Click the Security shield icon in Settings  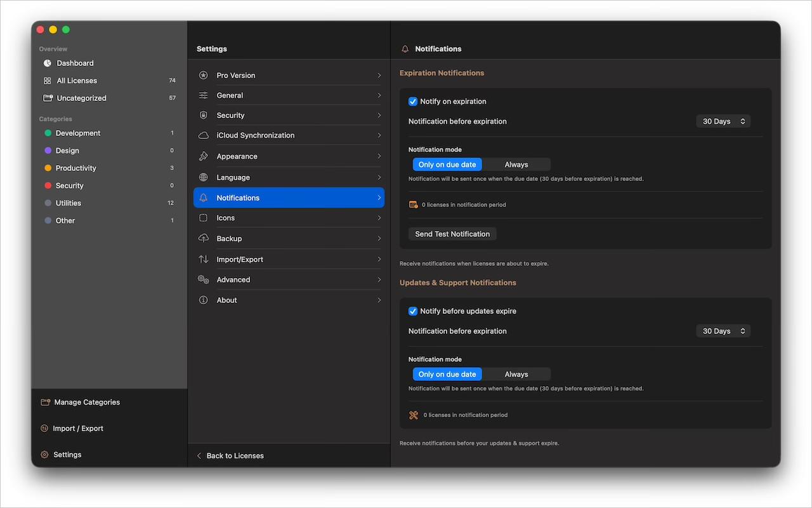pyautogui.click(x=204, y=116)
